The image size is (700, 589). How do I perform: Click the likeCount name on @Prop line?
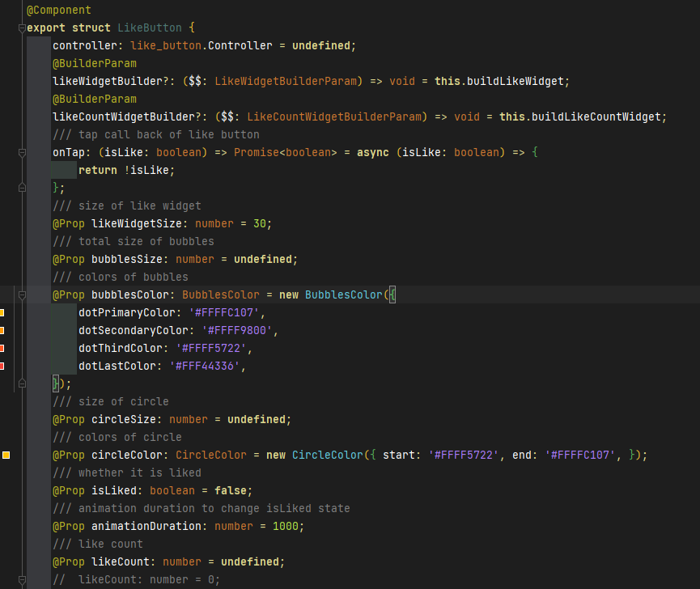click(x=120, y=561)
